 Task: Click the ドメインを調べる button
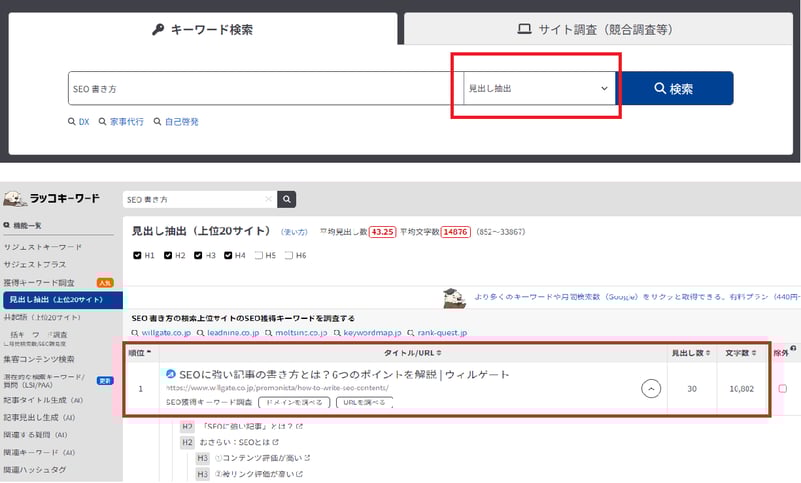click(x=294, y=402)
